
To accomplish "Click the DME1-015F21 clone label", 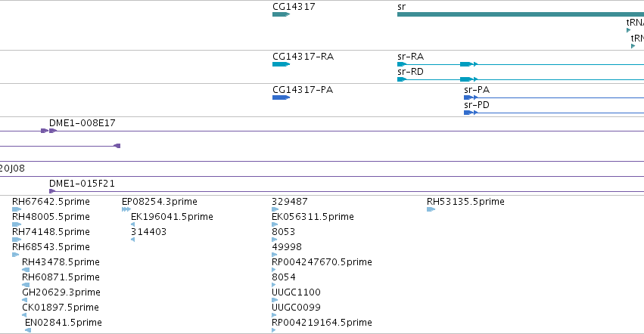I will [82, 184].
